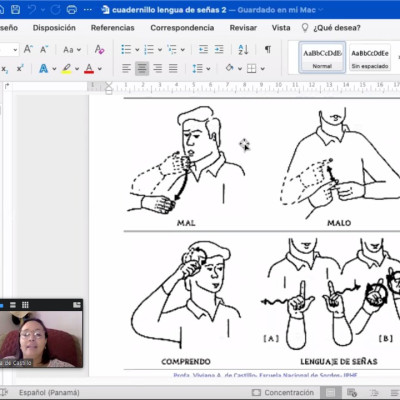This screenshot has height=400, width=400.
Task: Toggle paragraph marks with the pilcrow icon
Action: [268, 50]
